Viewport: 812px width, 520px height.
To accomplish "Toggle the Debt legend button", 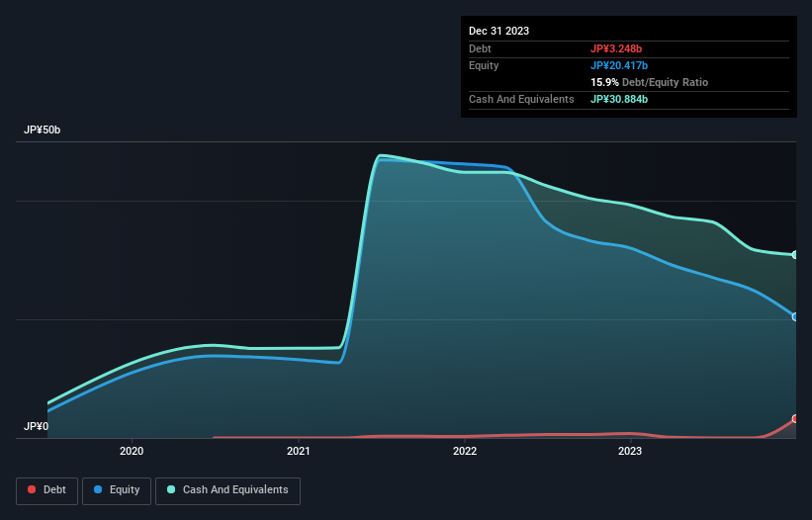I will [x=47, y=490].
